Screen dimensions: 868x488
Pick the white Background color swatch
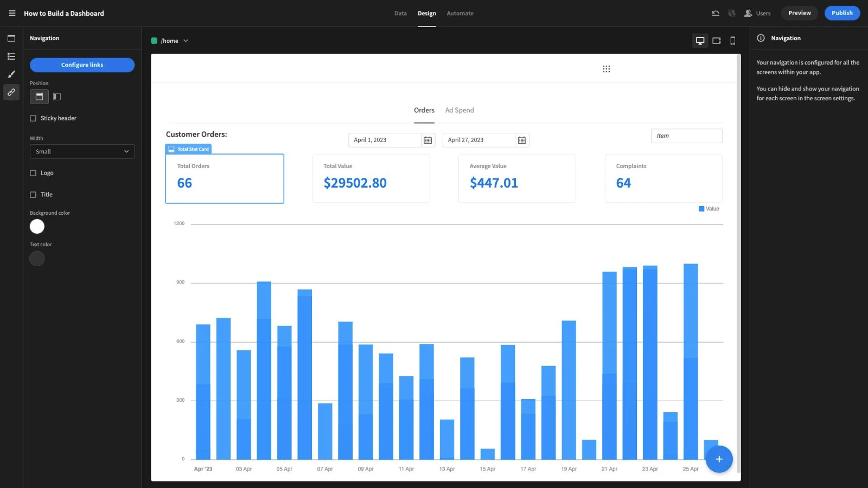(37, 227)
